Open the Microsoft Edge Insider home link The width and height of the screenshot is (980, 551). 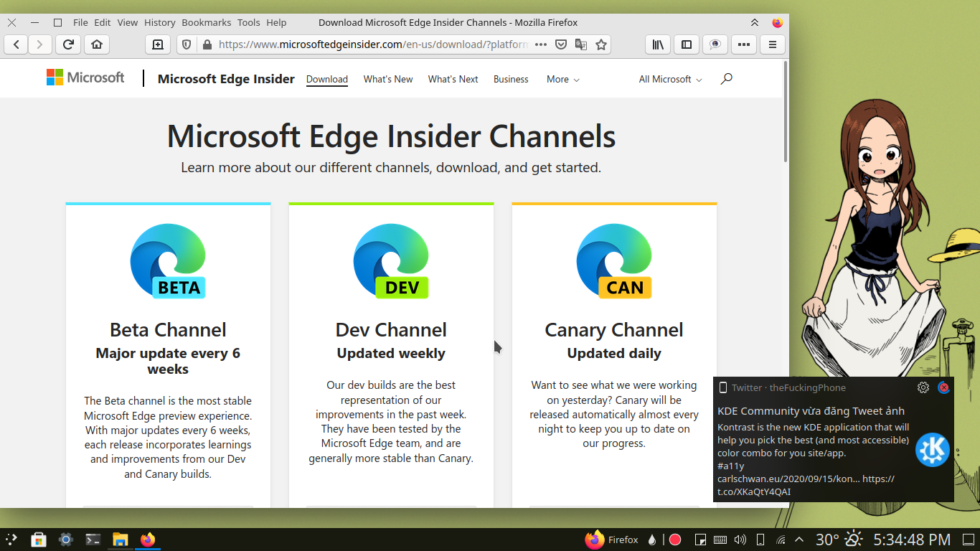click(226, 79)
